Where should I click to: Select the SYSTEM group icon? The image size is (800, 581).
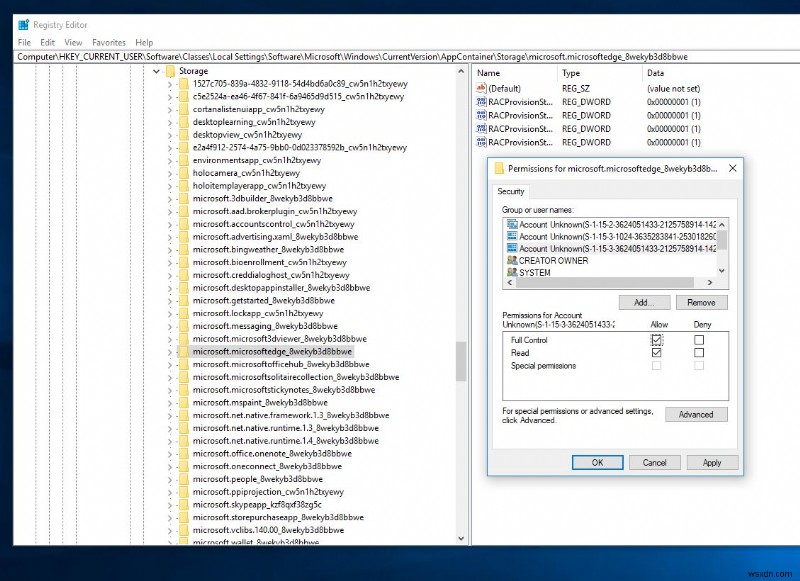click(x=510, y=270)
